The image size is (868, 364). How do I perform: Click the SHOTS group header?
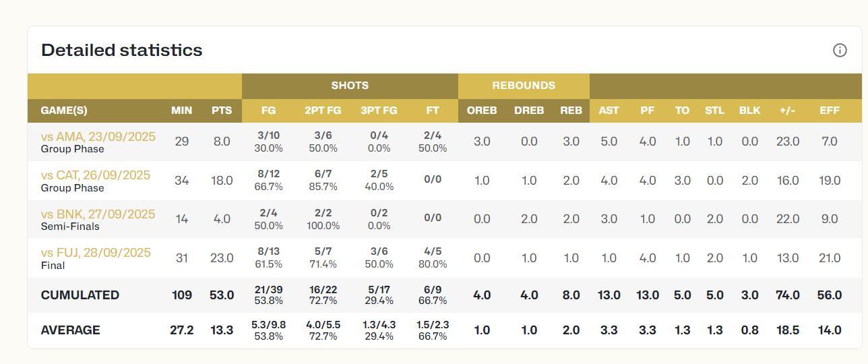coord(350,86)
